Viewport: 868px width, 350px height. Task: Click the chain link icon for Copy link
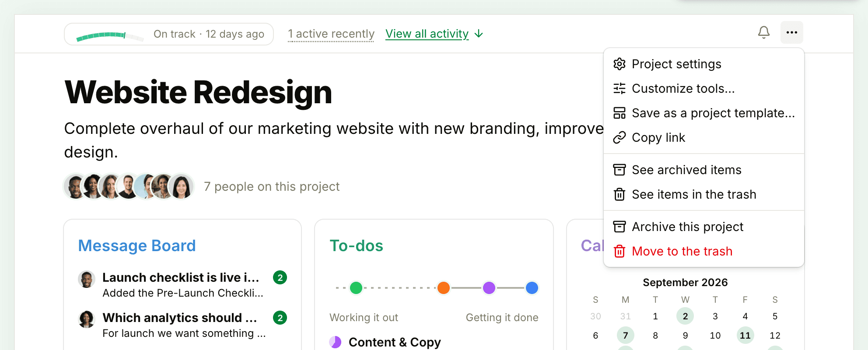pos(619,137)
